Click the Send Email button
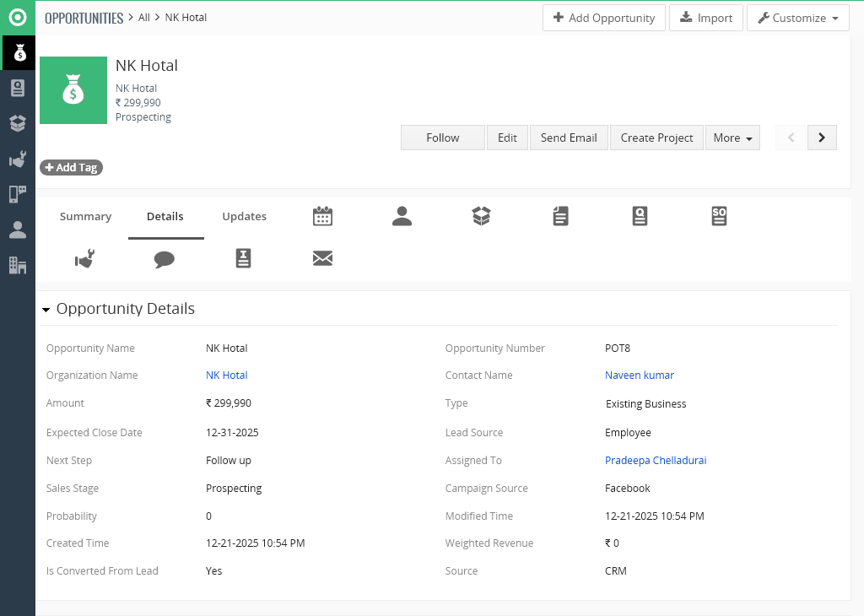Screen dimensions: 864x616 (x=569, y=138)
